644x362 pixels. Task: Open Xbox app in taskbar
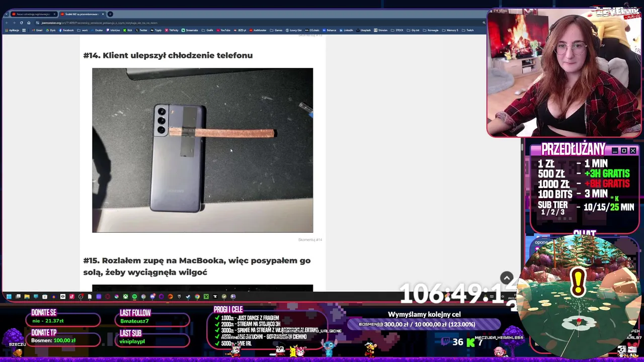click(125, 297)
